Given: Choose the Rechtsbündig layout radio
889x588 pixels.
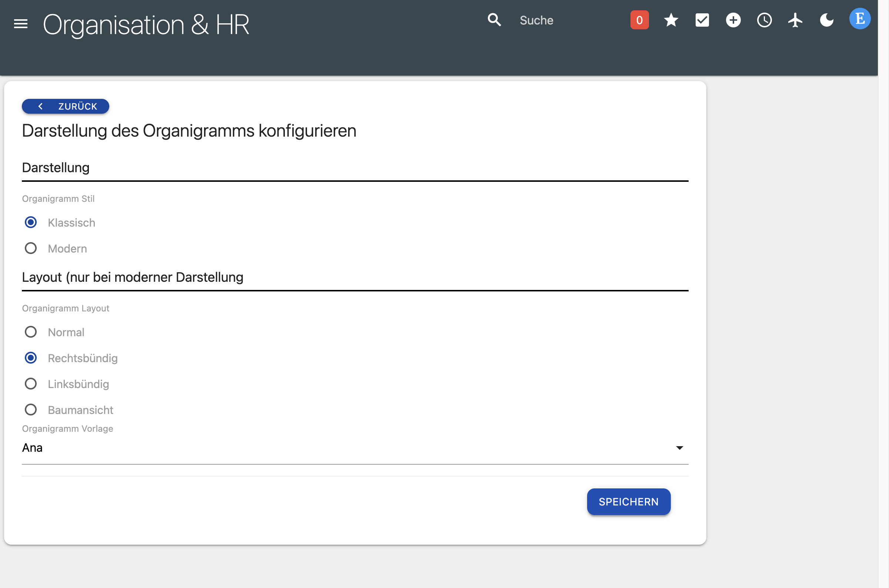Looking at the screenshot, I should tap(31, 358).
